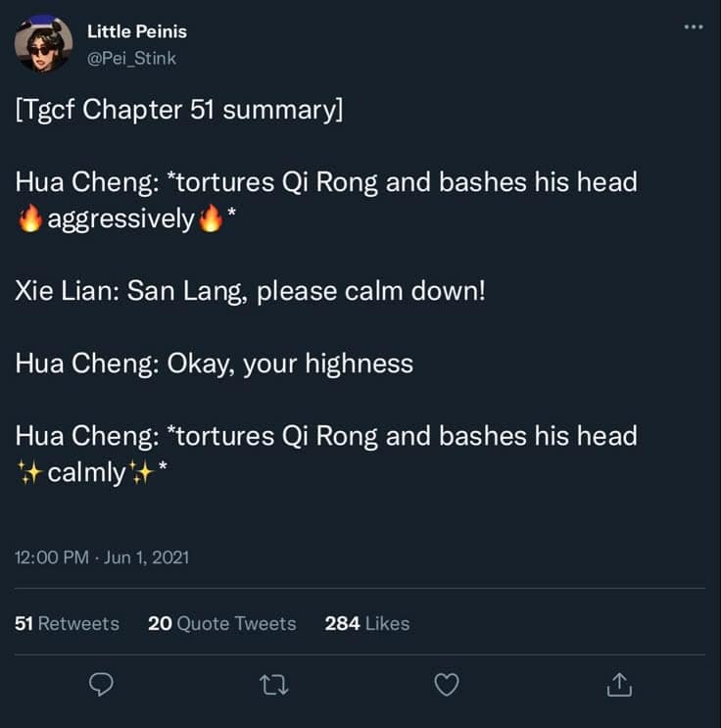
Task: Click the reply speech bubble icon
Action: pos(101,685)
